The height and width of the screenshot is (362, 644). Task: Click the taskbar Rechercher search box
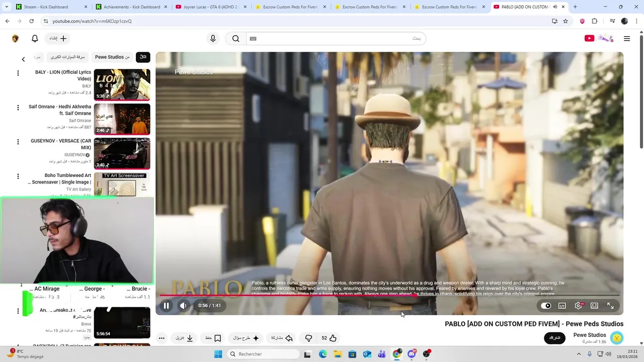pyautogui.click(x=263, y=354)
